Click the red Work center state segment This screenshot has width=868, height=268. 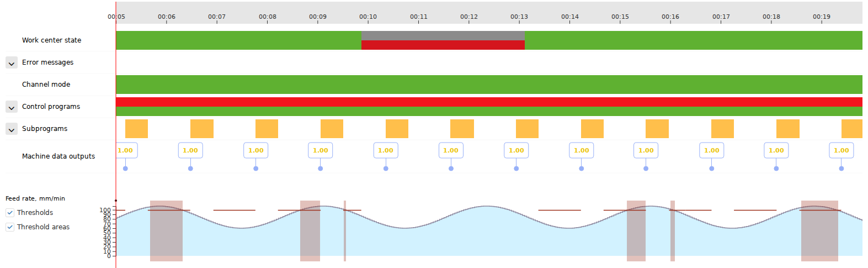pyautogui.click(x=443, y=45)
